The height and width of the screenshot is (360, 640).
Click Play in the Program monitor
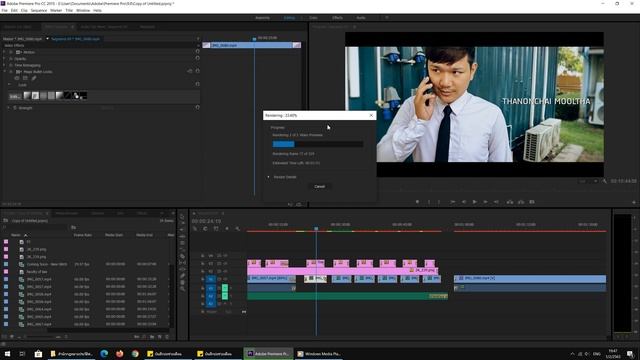click(474, 202)
